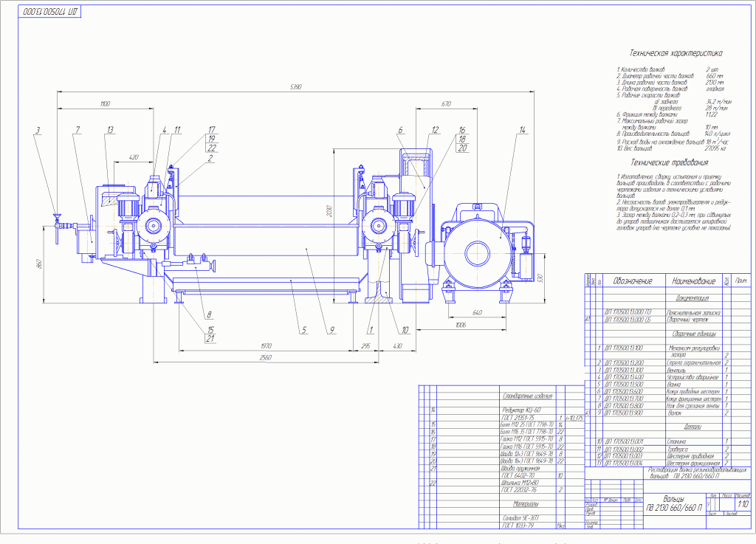Click the dimension value '420'

134,157
